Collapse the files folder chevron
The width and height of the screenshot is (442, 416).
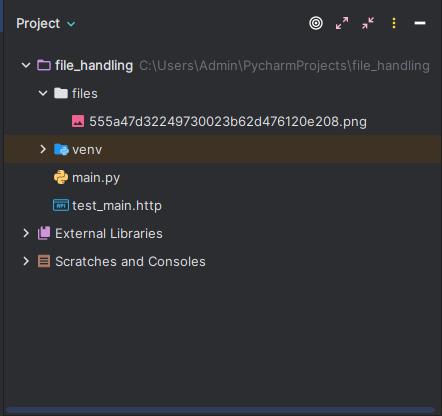[43, 93]
